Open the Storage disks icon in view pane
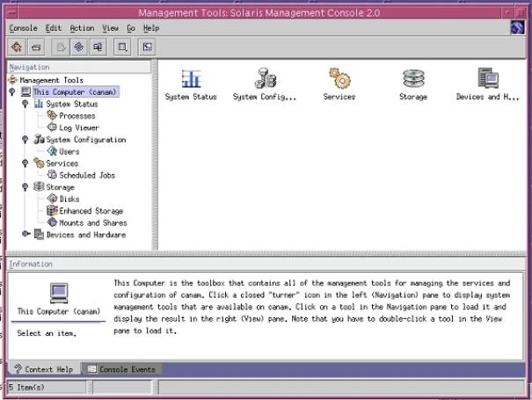The height and width of the screenshot is (400, 532). point(413,79)
